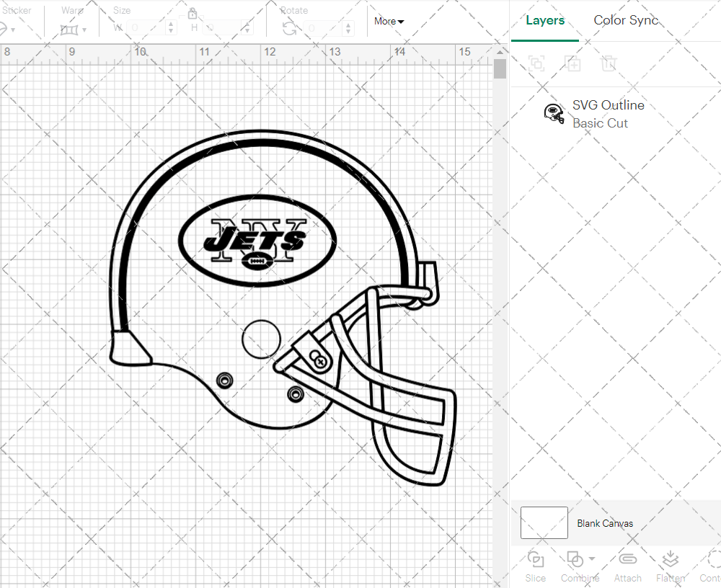Screen dimensions: 721x588
Task: Click the Blank Canvas color swatch
Action: pyautogui.click(x=544, y=522)
